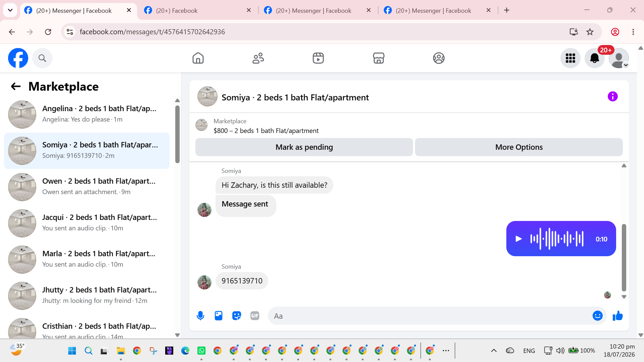Go back using the Marketplace arrow
The width and height of the screenshot is (644, 362).
(16, 87)
